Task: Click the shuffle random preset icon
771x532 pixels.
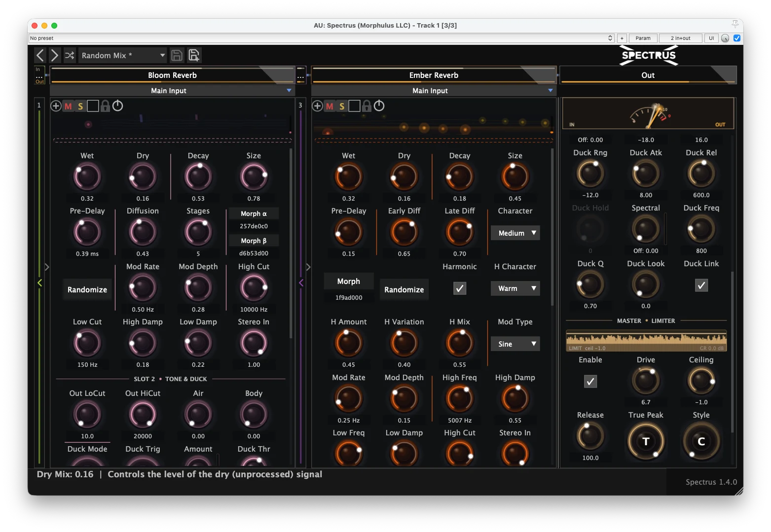Action: [x=70, y=55]
